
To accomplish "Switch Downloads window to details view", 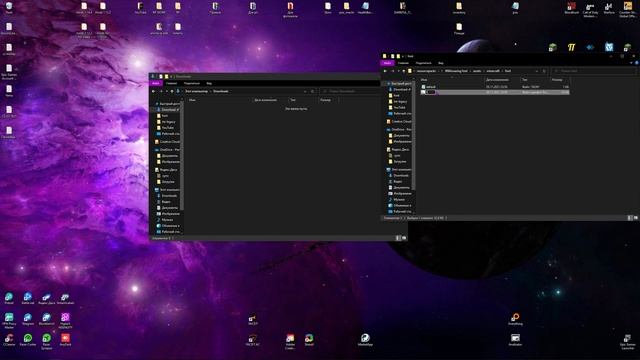I will (398, 238).
